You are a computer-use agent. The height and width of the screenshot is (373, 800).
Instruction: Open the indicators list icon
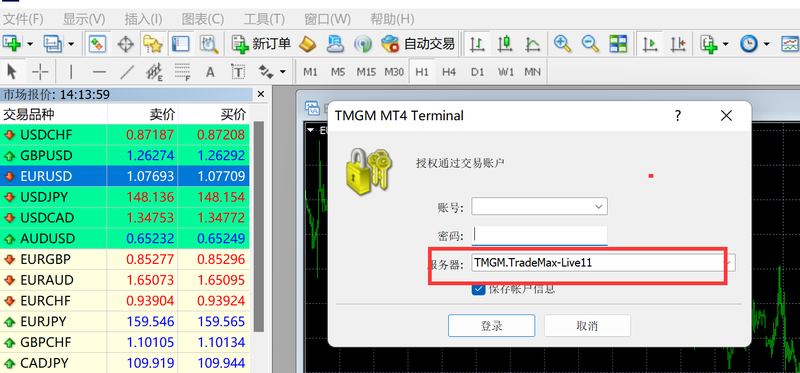pos(709,44)
